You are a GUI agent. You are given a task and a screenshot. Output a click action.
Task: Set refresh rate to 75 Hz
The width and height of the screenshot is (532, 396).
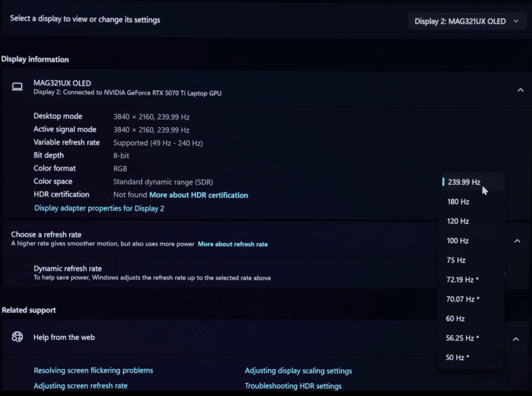[x=456, y=260]
